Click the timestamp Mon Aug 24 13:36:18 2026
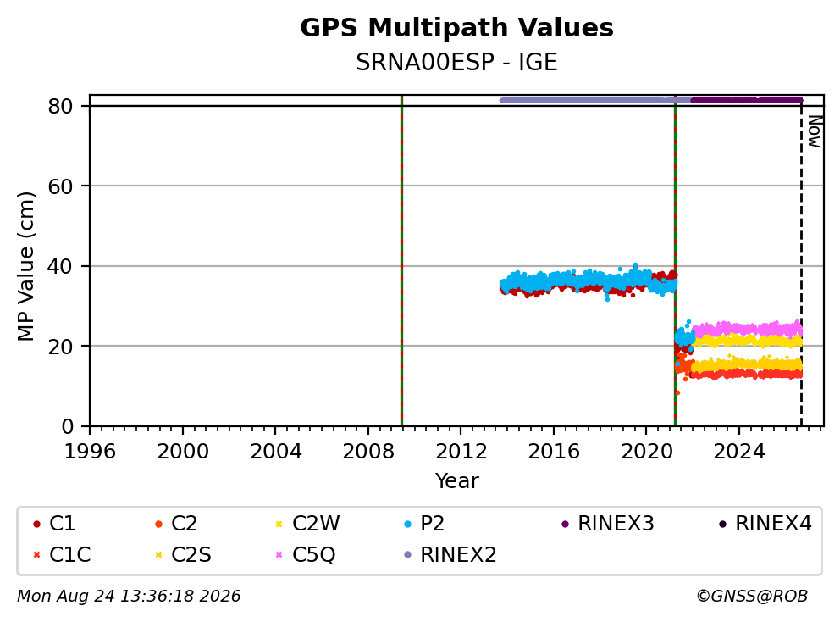Viewport: 840px width, 622px height. click(129, 596)
